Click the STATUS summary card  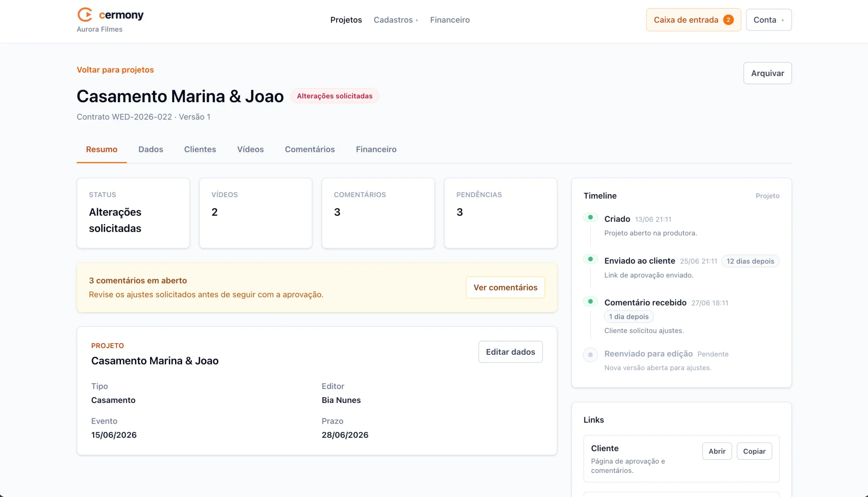pos(133,213)
